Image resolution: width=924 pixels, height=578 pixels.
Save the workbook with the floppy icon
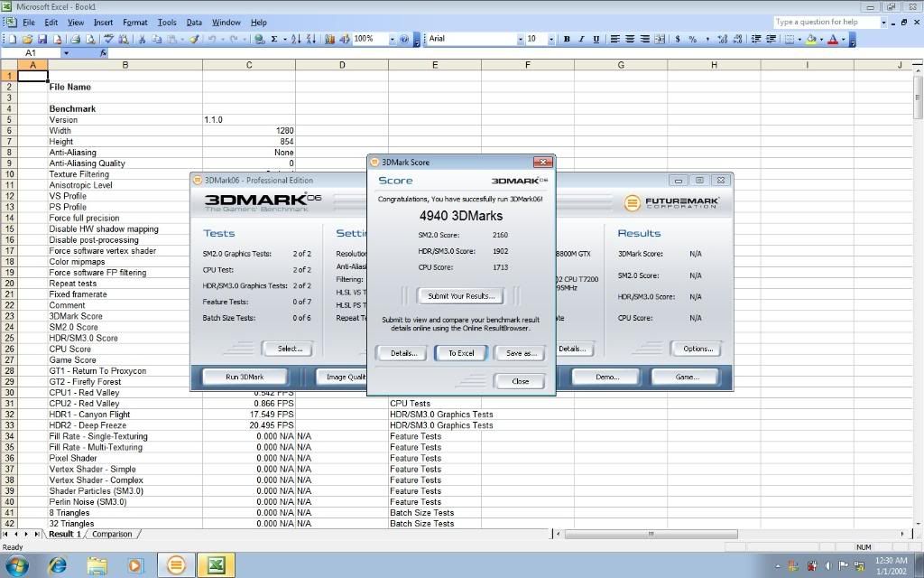pyautogui.click(x=42, y=39)
